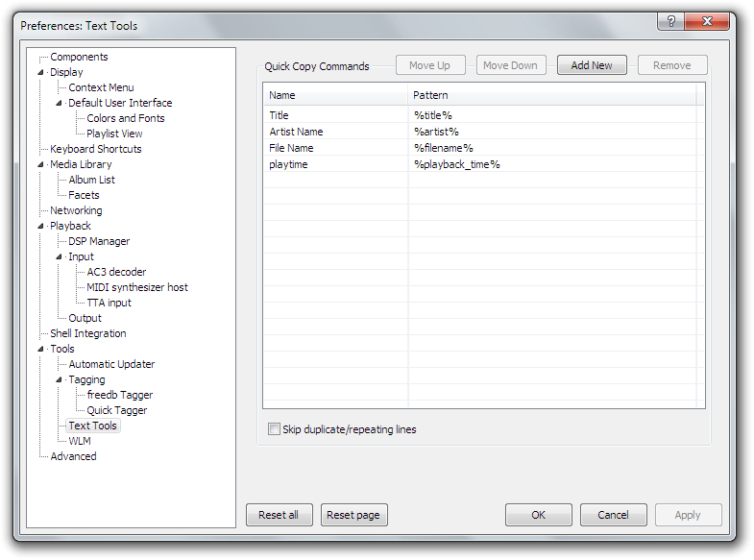Open the Colors and Fonts page
This screenshot has width=754, height=560.
tap(125, 118)
